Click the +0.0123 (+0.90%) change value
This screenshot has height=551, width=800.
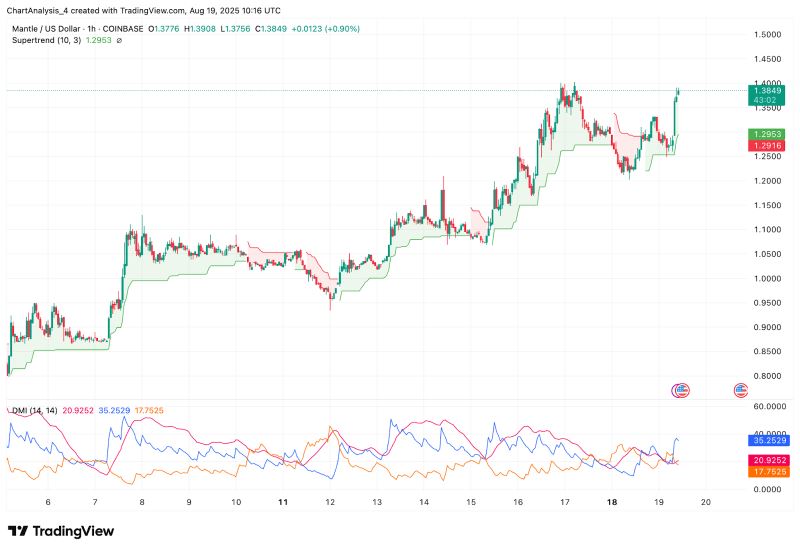coord(328,29)
